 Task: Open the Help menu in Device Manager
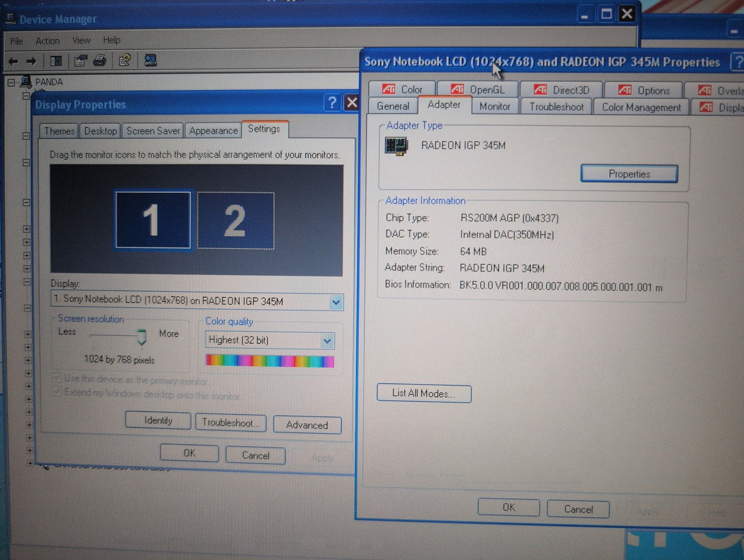pos(112,40)
